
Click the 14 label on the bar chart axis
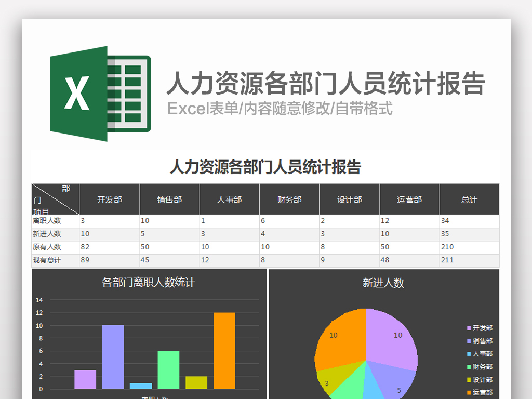39,300
